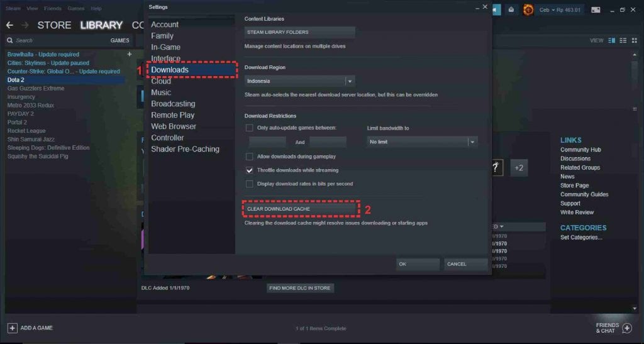
Task: Open the Limit bandwidth No limit dropdown
Action: click(x=422, y=142)
